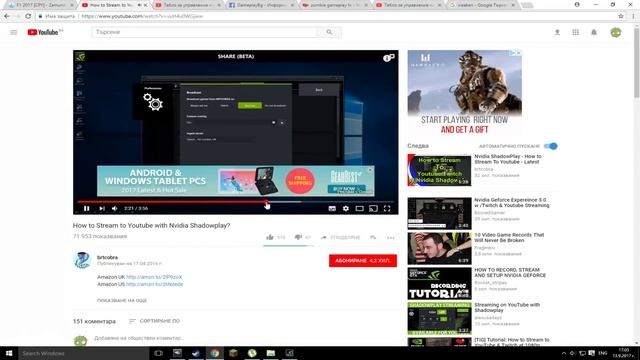Click the browser address bar URL
The height and width of the screenshot is (360, 640).
pos(142,16)
